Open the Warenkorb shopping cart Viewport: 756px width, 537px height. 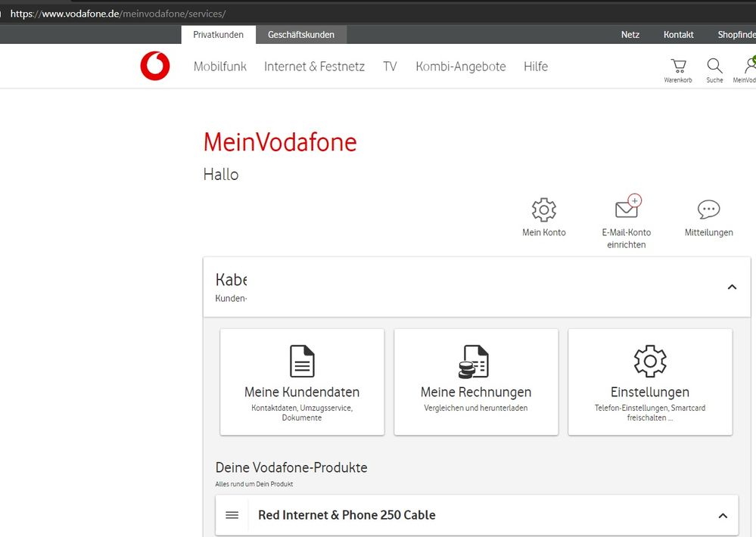pyautogui.click(x=677, y=67)
